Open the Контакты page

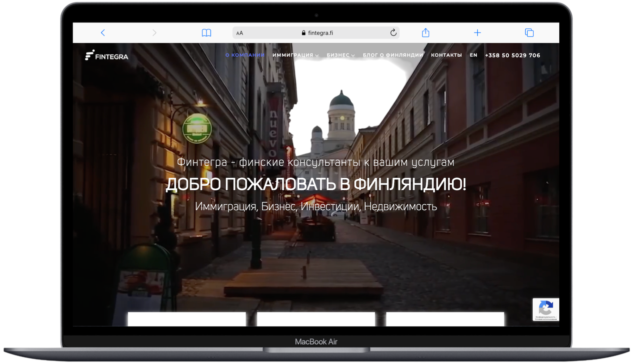pyautogui.click(x=446, y=55)
